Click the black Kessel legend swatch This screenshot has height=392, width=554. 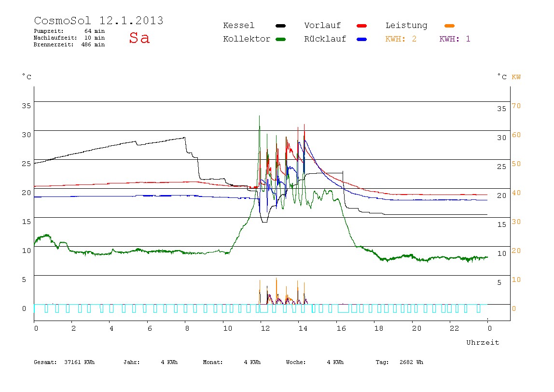tap(280, 26)
